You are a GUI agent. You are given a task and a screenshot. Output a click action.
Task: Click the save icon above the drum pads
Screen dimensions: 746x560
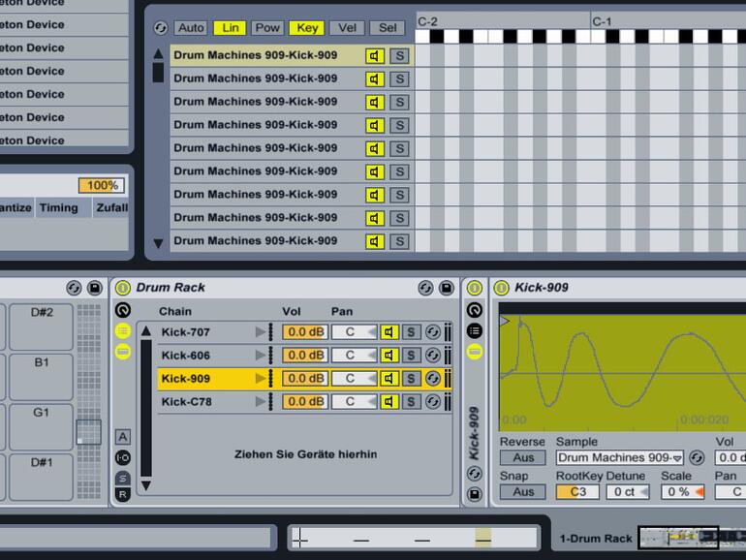(95, 288)
